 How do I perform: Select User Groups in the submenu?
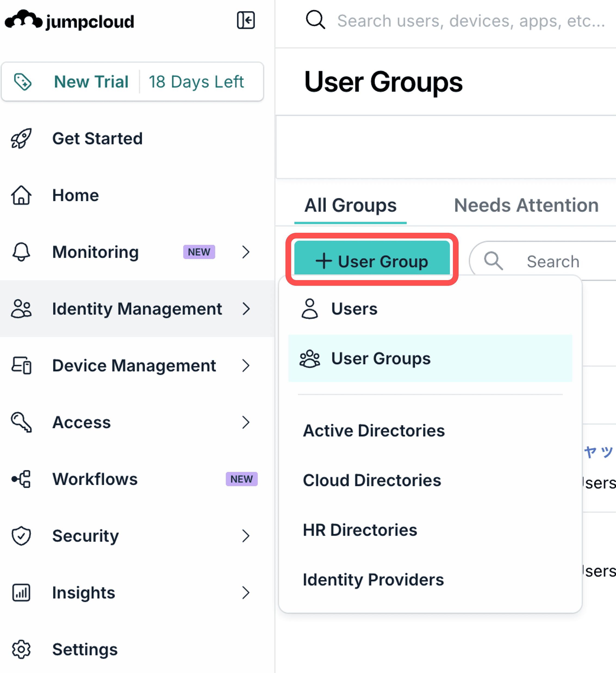[x=430, y=358]
